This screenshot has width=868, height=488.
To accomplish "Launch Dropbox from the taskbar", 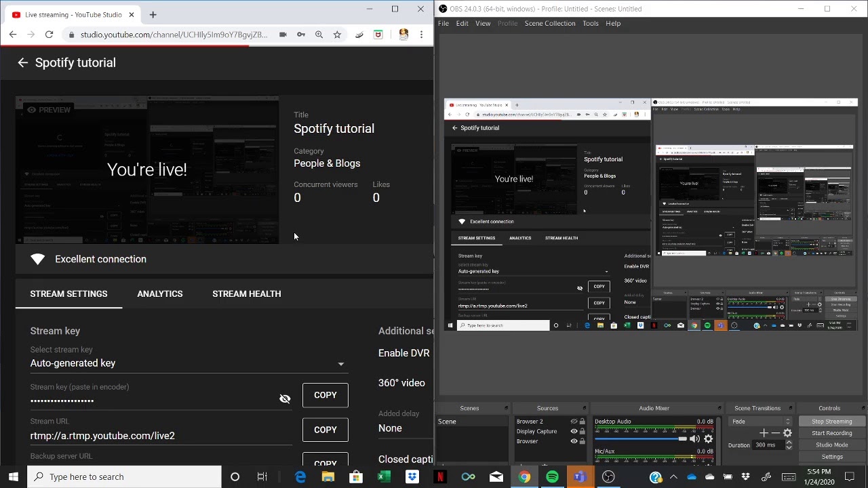I will pos(412,477).
